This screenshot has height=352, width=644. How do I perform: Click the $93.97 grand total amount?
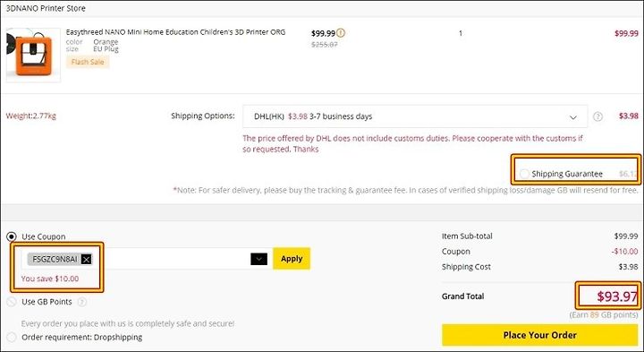(x=617, y=296)
